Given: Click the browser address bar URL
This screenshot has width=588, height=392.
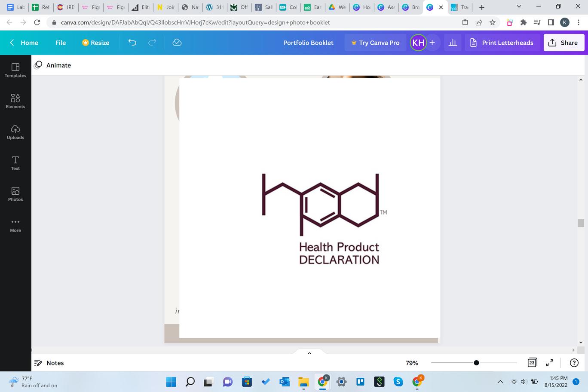Looking at the screenshot, I should pyautogui.click(x=195, y=22).
